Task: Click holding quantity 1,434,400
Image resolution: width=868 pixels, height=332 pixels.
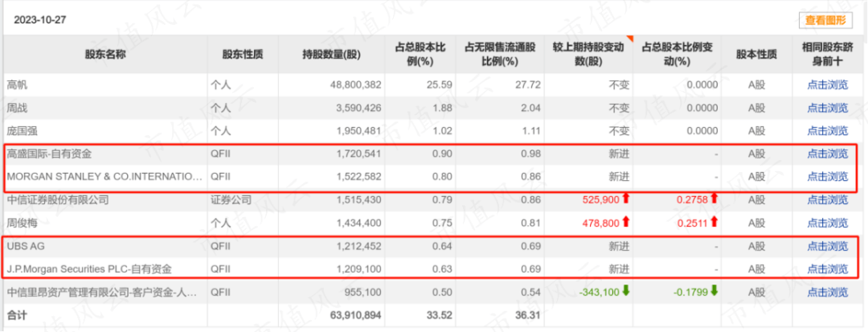Action: tap(357, 223)
